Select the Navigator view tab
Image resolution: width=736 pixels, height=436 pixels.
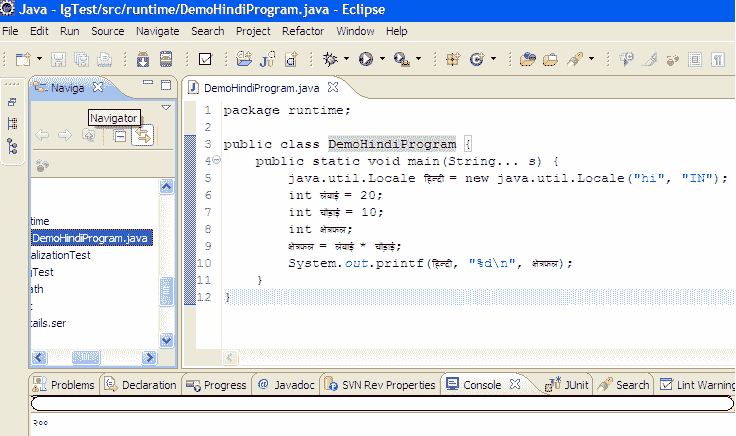click(68, 88)
